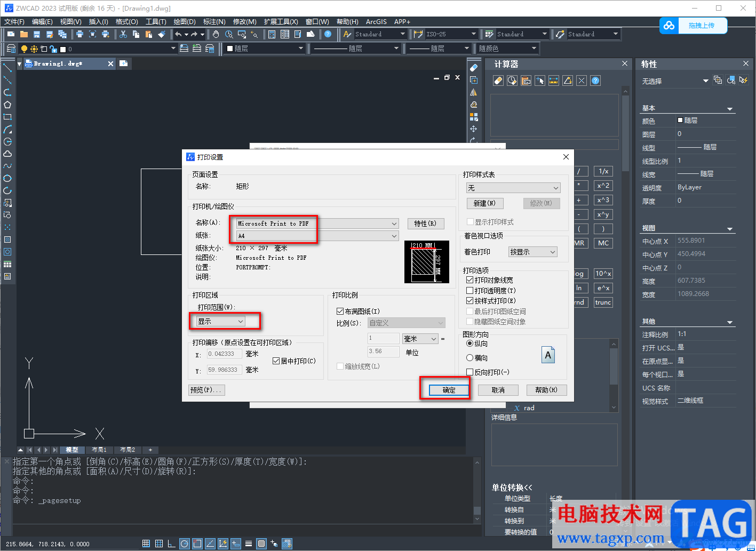Screen dimensions: 756x551
Task: Select the Revision Cloud tool
Action: coord(7,154)
